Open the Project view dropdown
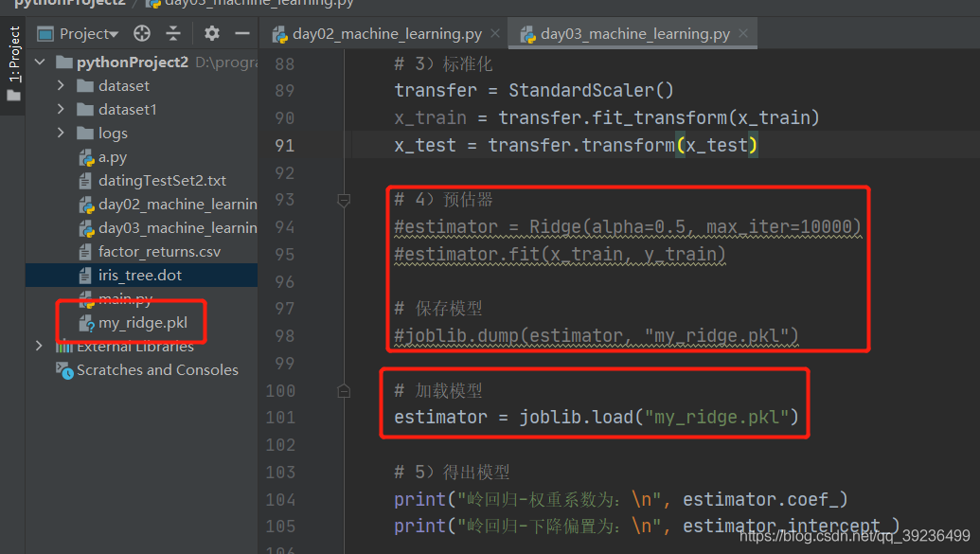This screenshot has width=980, height=554. pyautogui.click(x=88, y=34)
